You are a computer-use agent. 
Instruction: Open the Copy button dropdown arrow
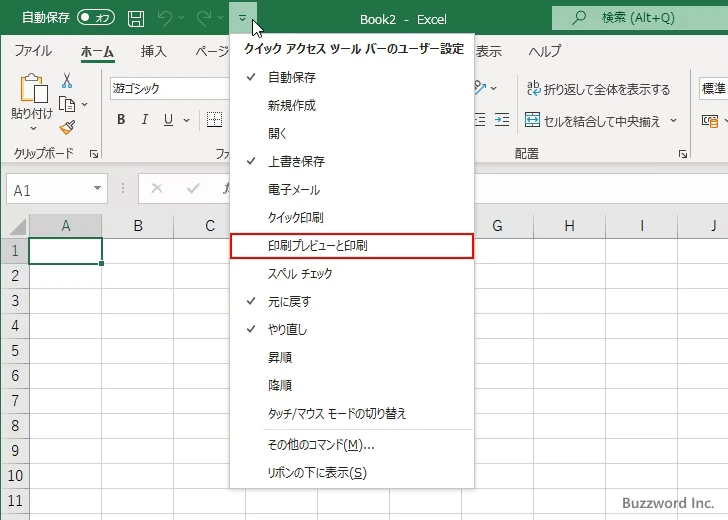[x=84, y=104]
